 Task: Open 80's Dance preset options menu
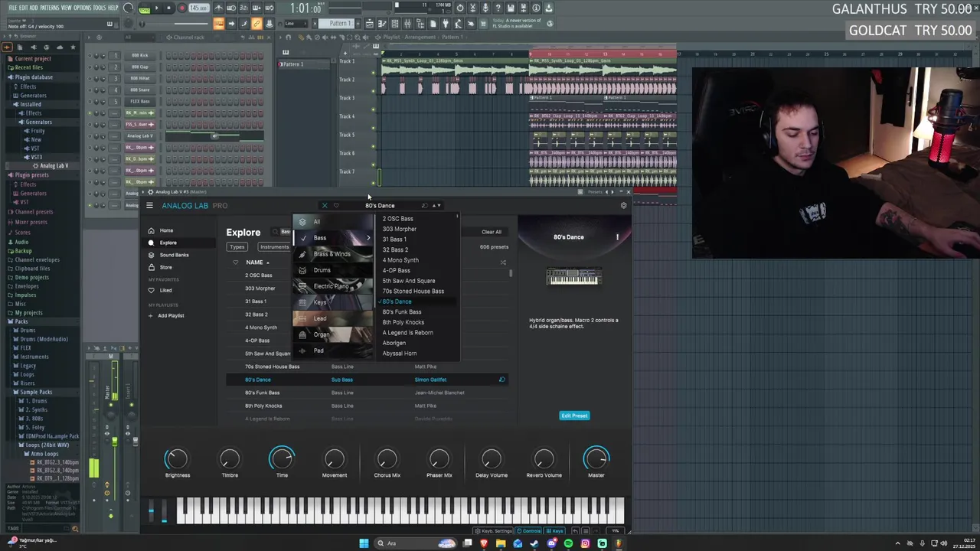617,237
